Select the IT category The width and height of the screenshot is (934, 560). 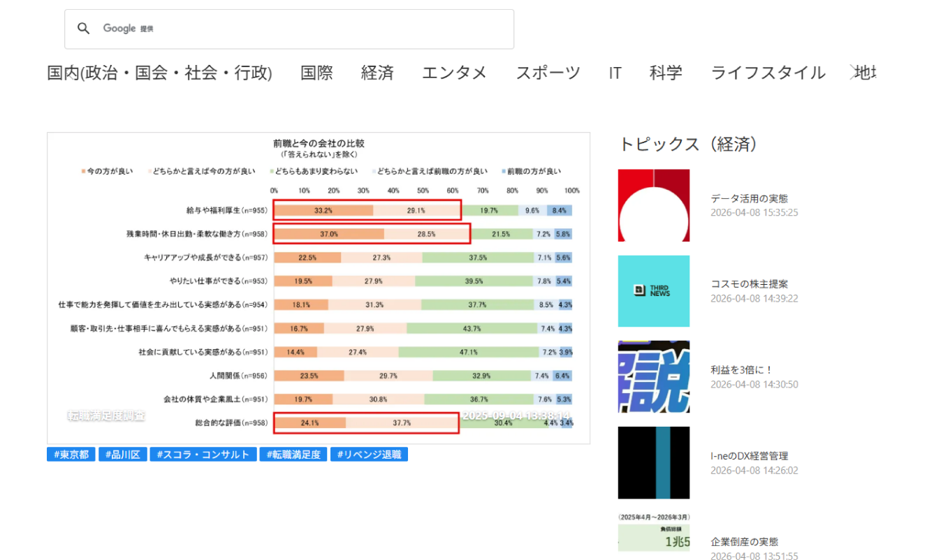[x=615, y=73]
